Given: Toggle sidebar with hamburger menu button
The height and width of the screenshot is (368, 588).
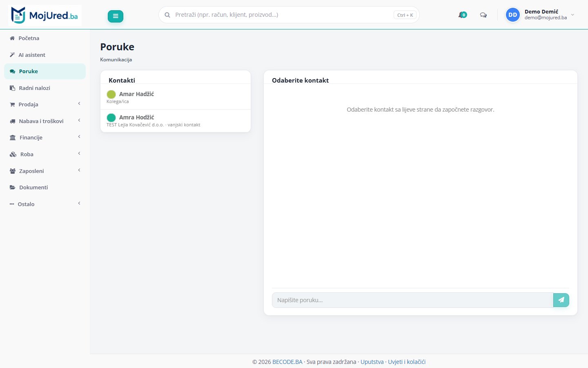Looking at the screenshot, I should coord(116,16).
